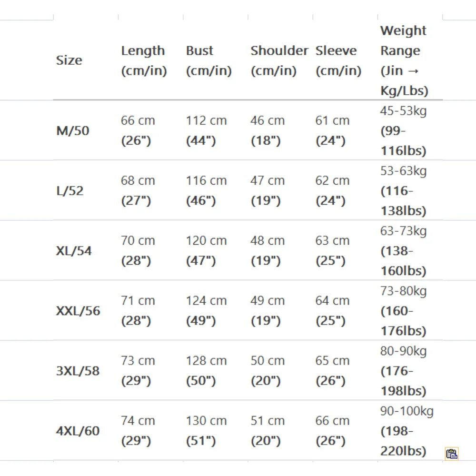Image resolution: width=476 pixels, height=476 pixels.
Task: Click the Length (cm/in) column header
Action: pos(144,60)
